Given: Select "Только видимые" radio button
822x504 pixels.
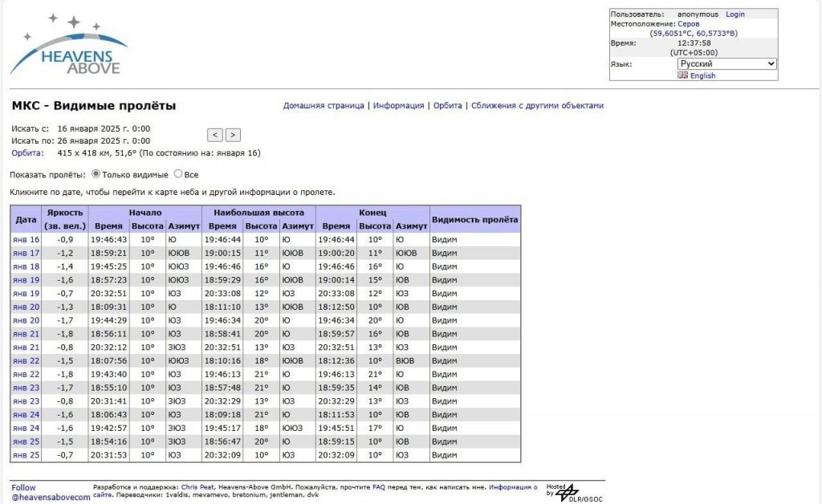Looking at the screenshot, I should (x=96, y=173).
